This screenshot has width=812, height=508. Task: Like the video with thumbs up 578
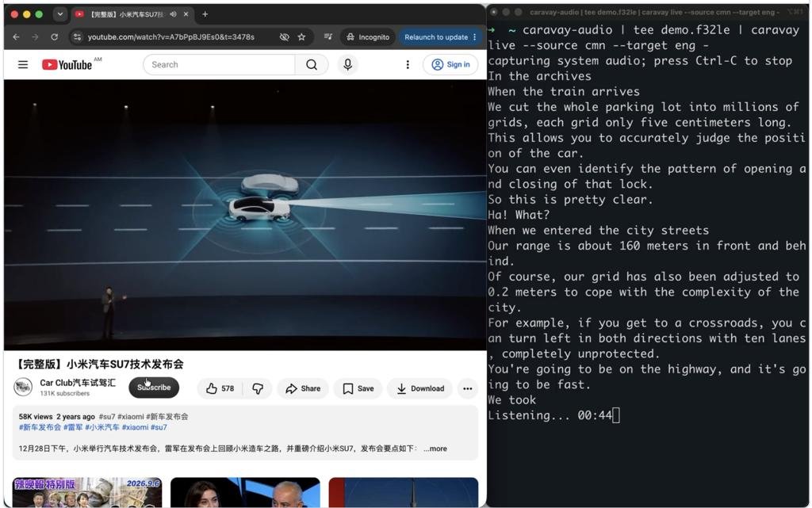click(x=220, y=388)
